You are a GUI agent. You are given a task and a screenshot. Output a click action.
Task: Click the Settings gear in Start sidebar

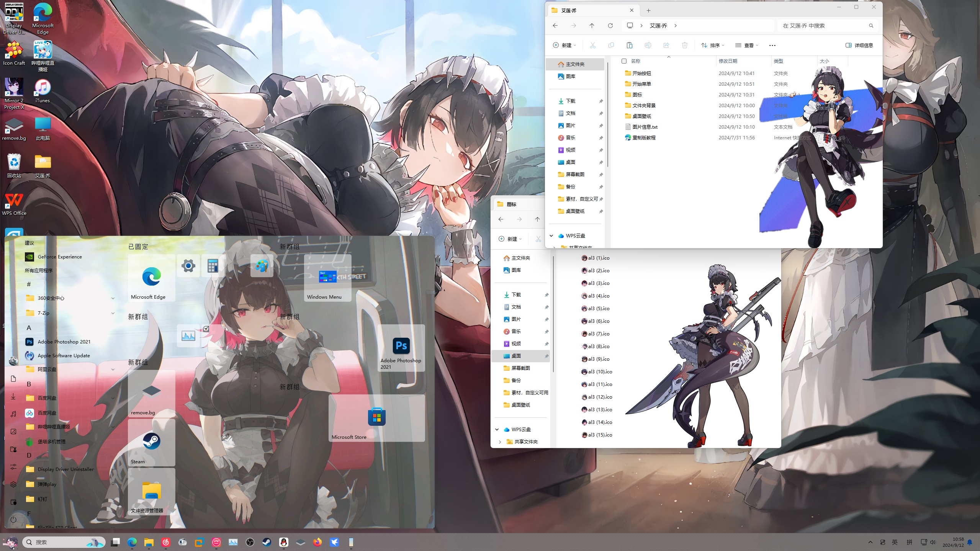(13, 484)
